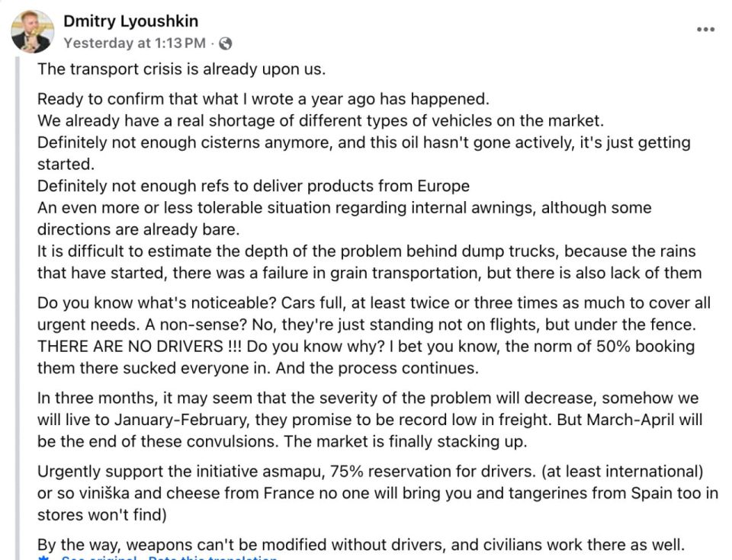Click the line 'Definitely not enough refs to deliver products'
The image size is (732, 560).
[x=253, y=186]
